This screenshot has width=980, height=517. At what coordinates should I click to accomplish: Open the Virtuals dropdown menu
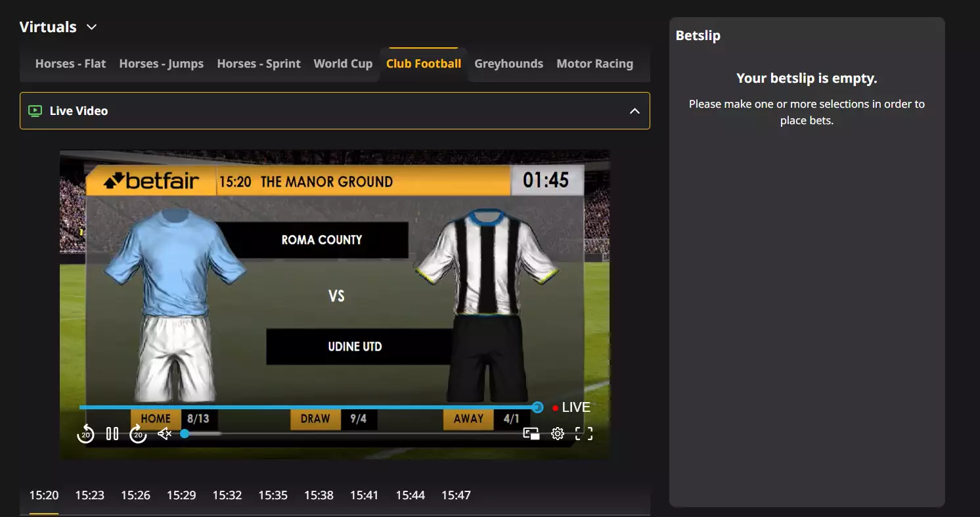92,27
